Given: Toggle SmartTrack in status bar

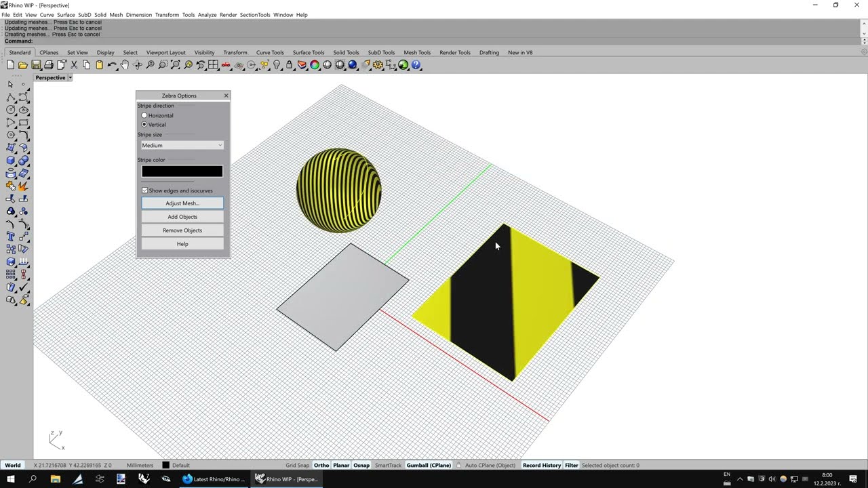Looking at the screenshot, I should point(388,465).
